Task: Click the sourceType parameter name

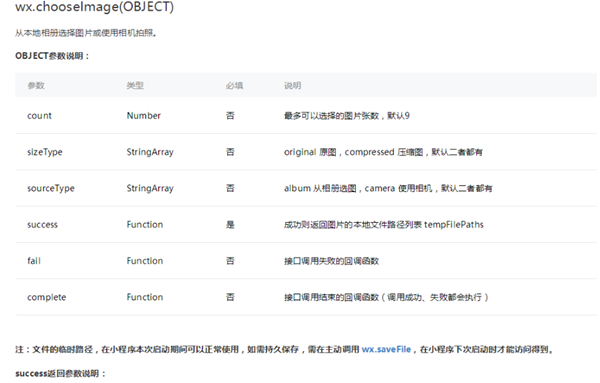Action: (51, 188)
